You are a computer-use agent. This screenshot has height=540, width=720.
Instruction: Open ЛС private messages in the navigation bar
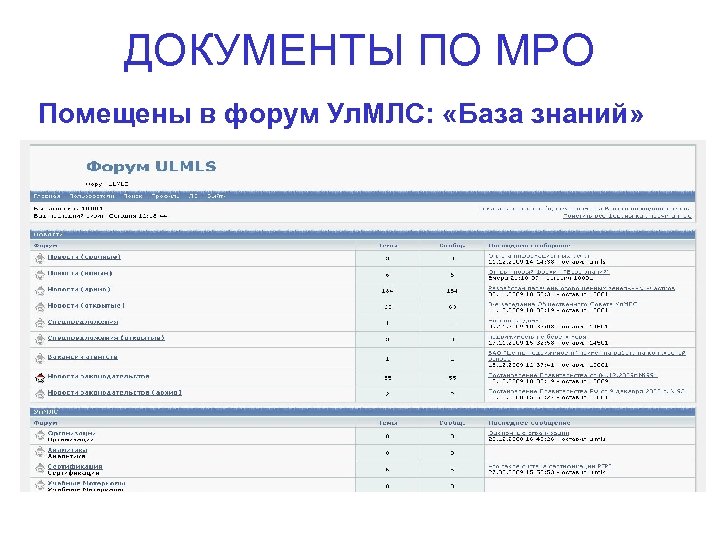coord(193,196)
